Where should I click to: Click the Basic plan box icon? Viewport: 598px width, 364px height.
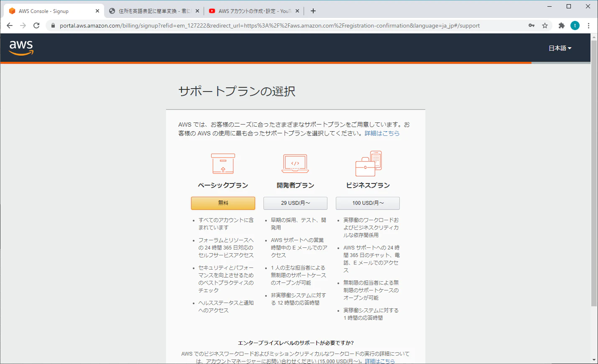point(223,163)
